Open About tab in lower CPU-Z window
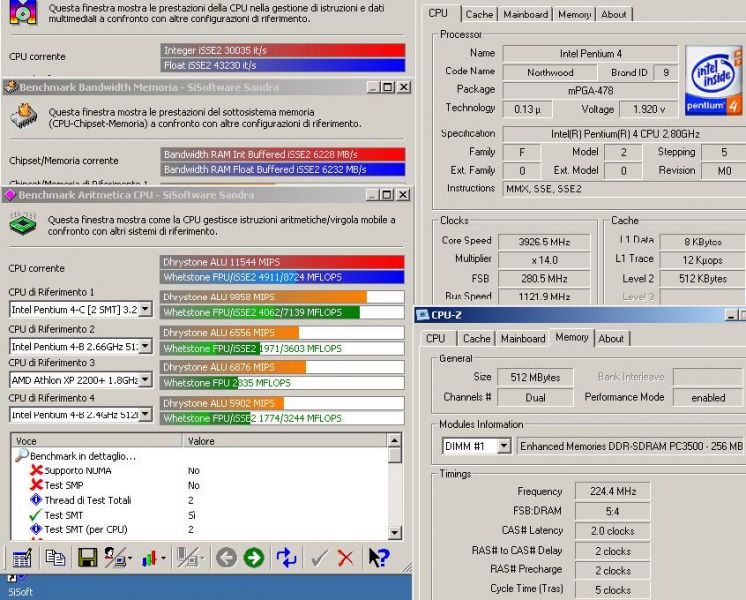Screen dimensions: 746x600 [x=611, y=338]
